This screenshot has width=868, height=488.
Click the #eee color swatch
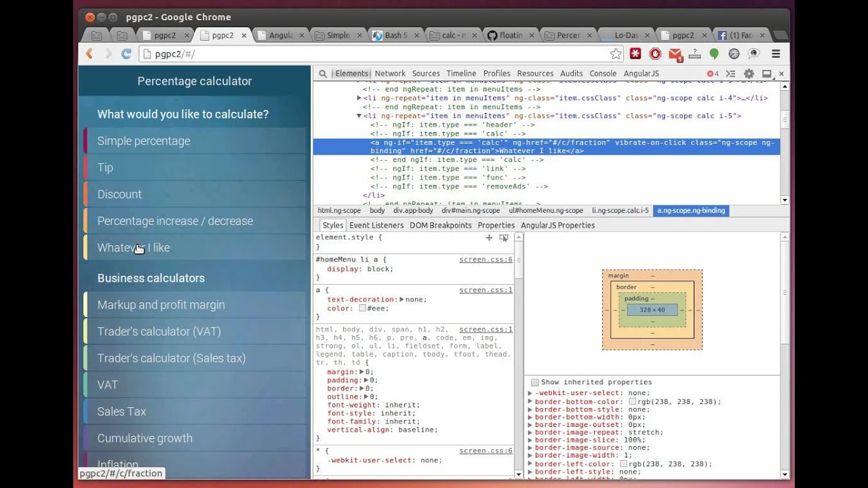point(363,308)
